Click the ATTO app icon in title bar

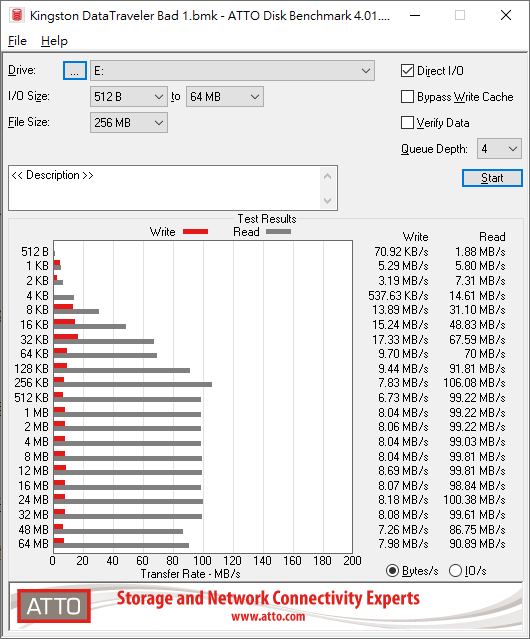17,15
